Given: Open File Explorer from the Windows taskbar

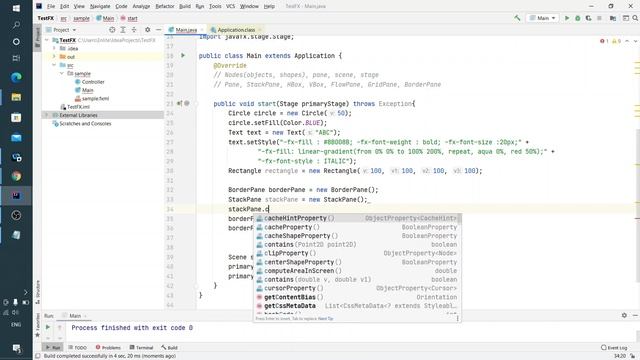Looking at the screenshot, I should point(16,97).
